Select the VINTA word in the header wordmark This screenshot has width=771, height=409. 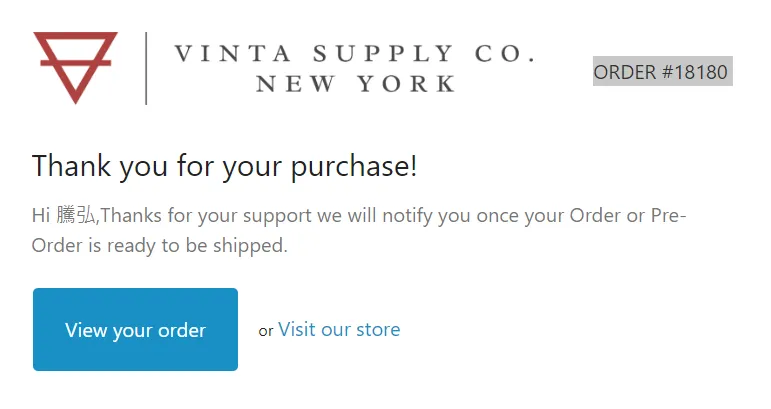tap(233, 54)
